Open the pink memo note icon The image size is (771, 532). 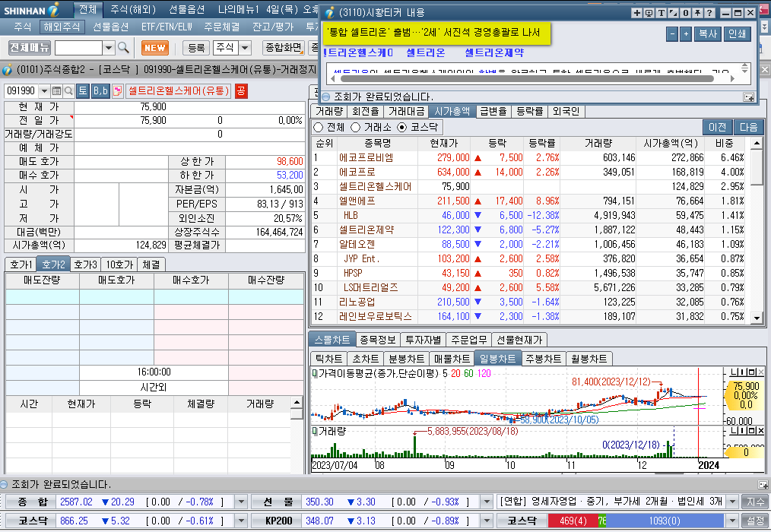118,91
